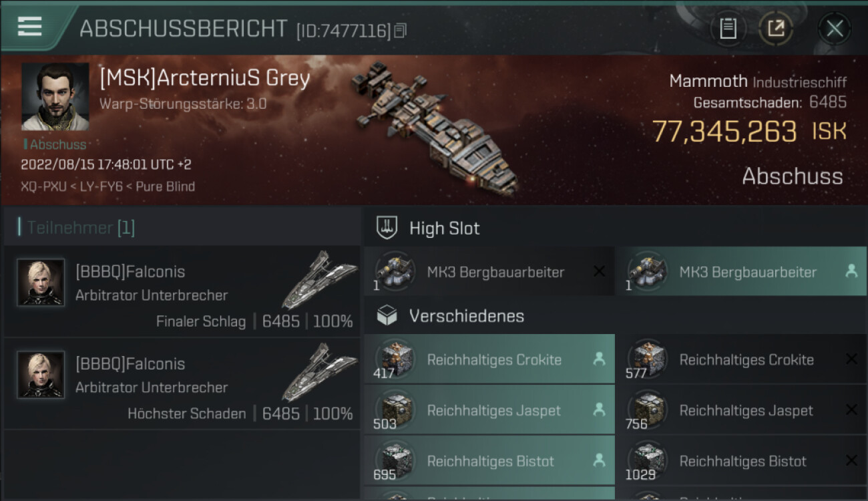Select Reichhaltiges Crokite stack of 417

click(x=489, y=359)
